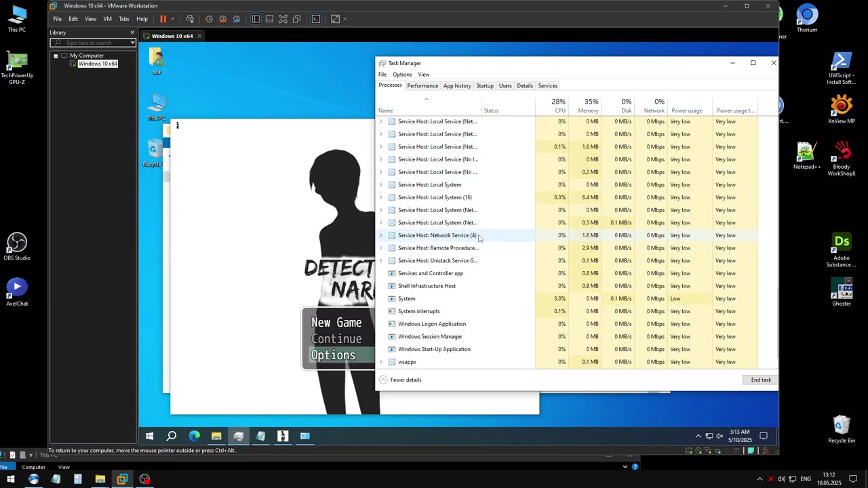Enter full screen mode icon in VMware
Screen dimensions: 868x488
point(283,19)
